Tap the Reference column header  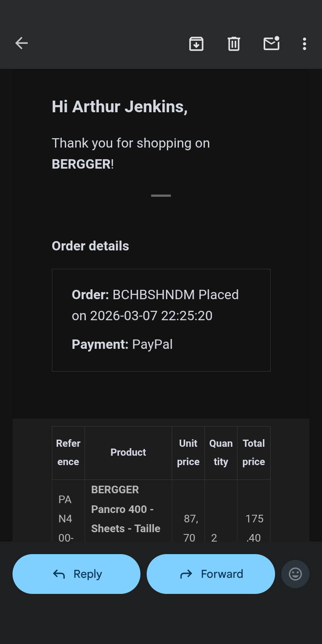[x=68, y=453]
